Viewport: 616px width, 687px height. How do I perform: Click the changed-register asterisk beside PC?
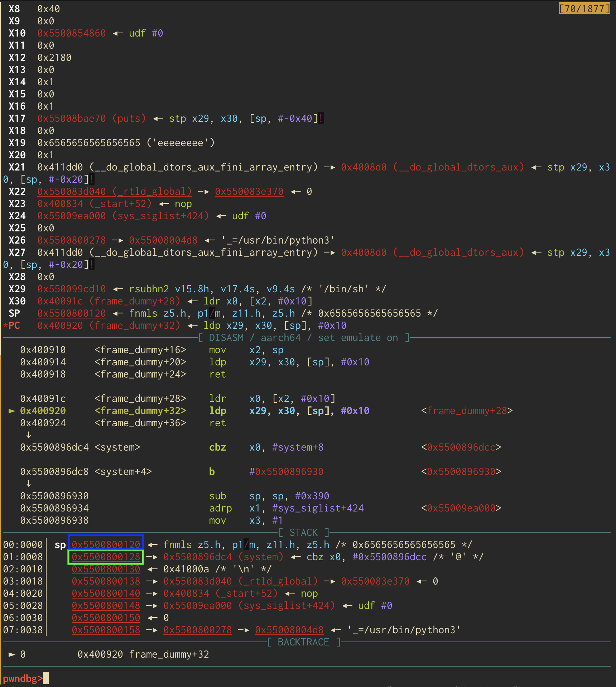click(5, 326)
